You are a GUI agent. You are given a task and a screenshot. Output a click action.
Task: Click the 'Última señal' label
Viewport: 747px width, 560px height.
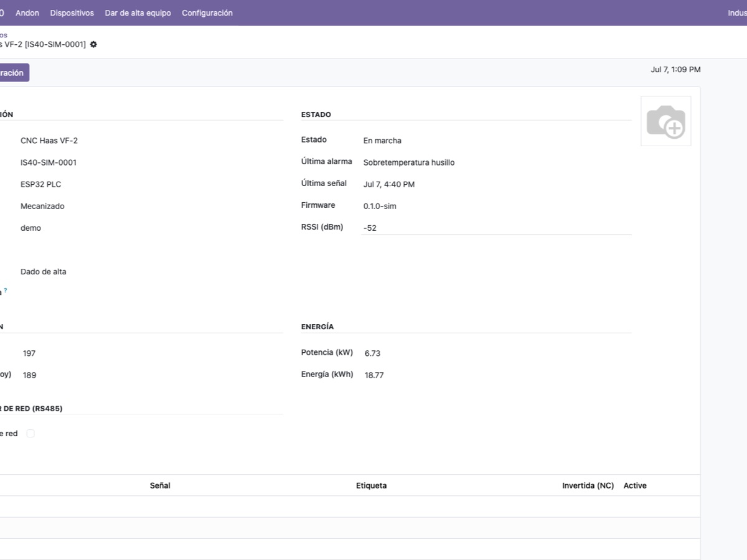click(324, 183)
